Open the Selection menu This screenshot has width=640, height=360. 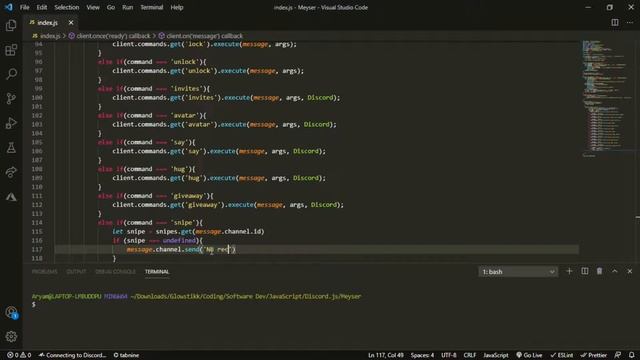(67, 7)
